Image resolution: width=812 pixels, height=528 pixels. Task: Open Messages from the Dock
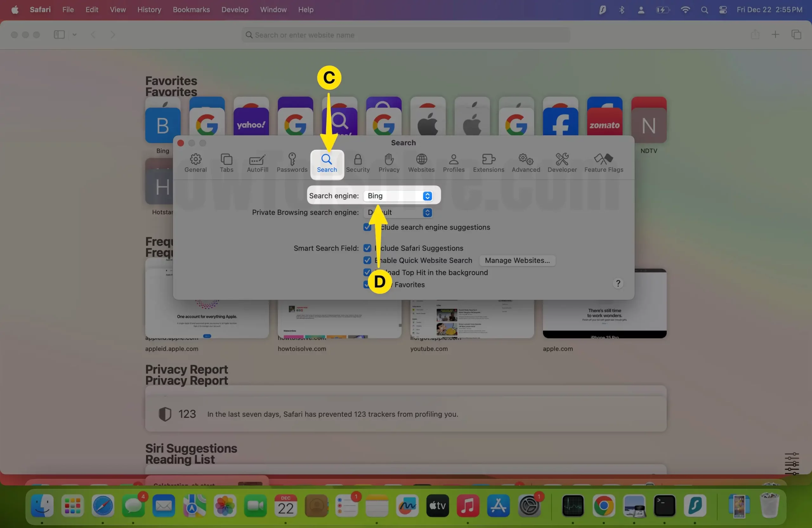pyautogui.click(x=133, y=505)
